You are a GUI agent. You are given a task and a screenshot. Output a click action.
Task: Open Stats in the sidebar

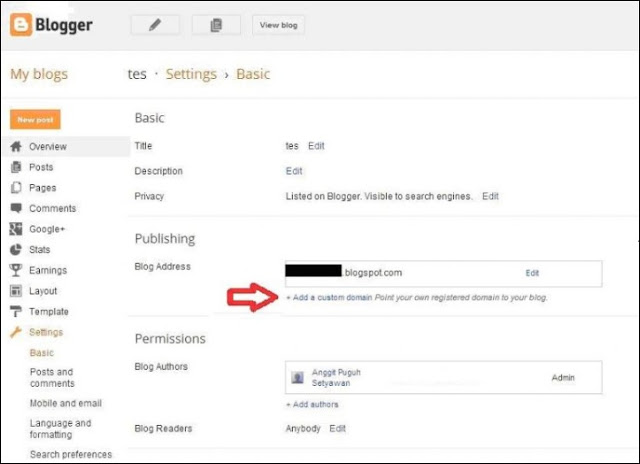tap(40, 250)
